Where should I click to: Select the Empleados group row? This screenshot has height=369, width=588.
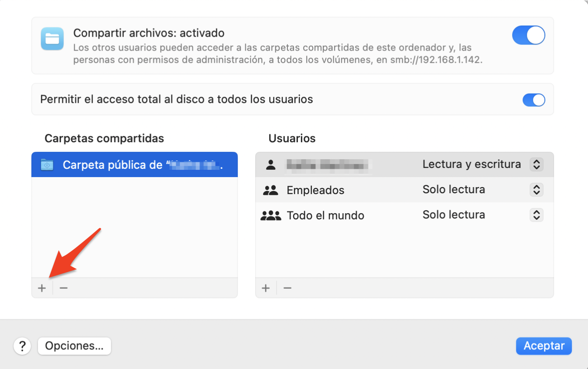(x=404, y=190)
